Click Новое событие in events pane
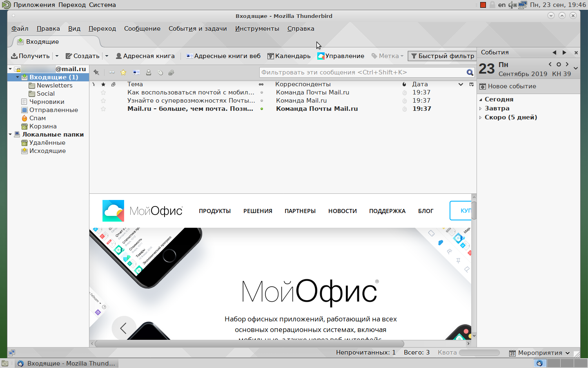588x368 pixels. [x=508, y=86]
